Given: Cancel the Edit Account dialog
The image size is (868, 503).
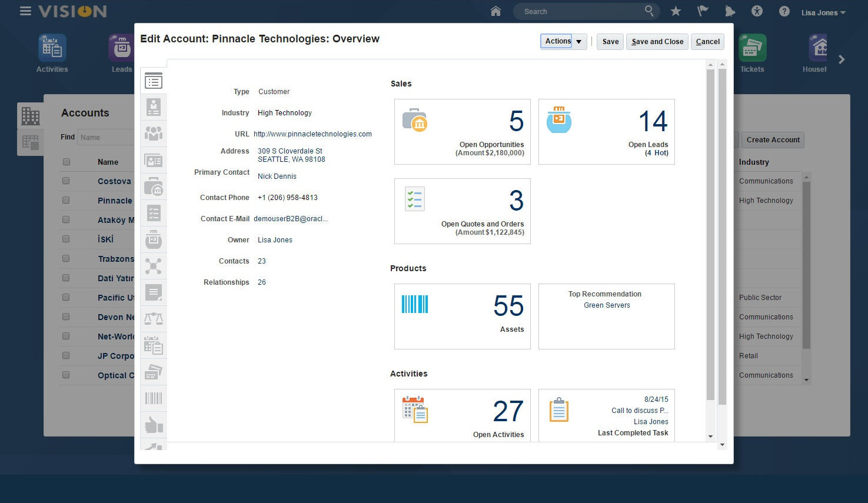Looking at the screenshot, I should 707,42.
